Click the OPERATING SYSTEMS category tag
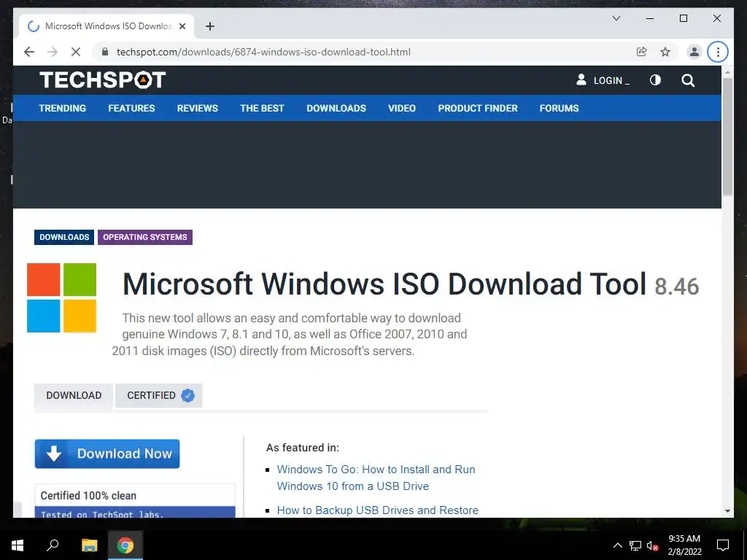Image resolution: width=747 pixels, height=560 pixels. 145,237
